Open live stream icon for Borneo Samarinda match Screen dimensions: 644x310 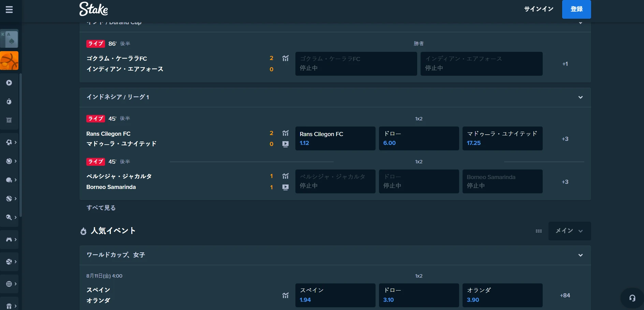(286, 187)
